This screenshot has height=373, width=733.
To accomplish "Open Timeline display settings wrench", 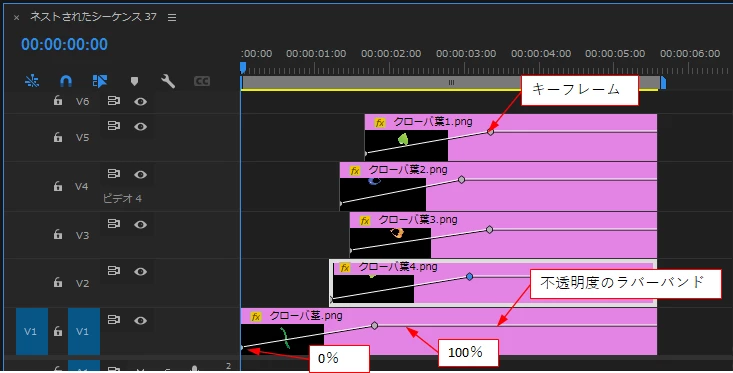I will pyautogui.click(x=168, y=81).
